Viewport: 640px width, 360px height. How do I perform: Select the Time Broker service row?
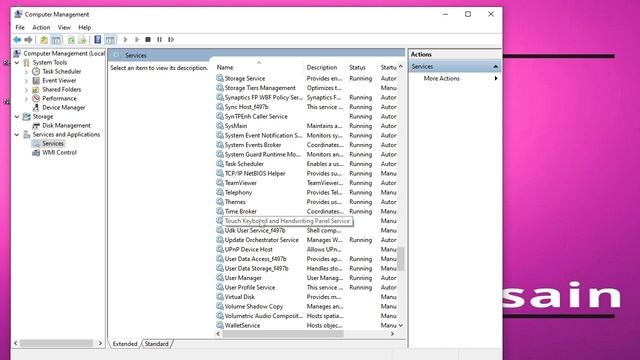(x=306, y=211)
